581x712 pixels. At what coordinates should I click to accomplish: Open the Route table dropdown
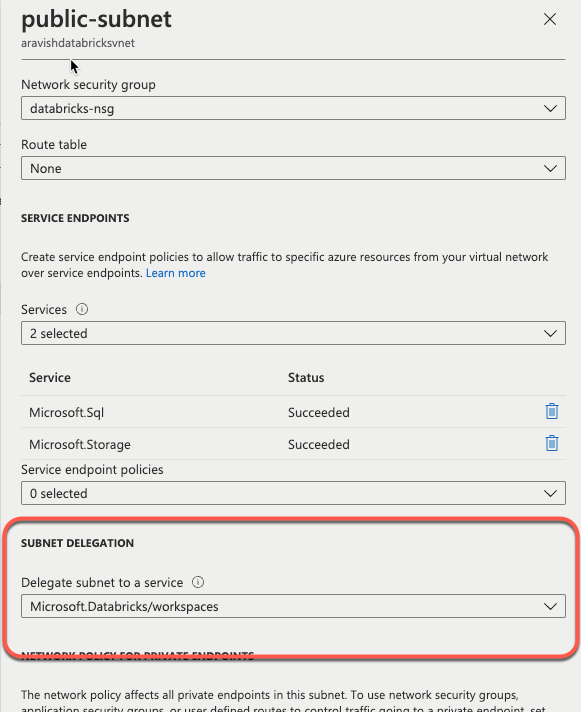293,168
